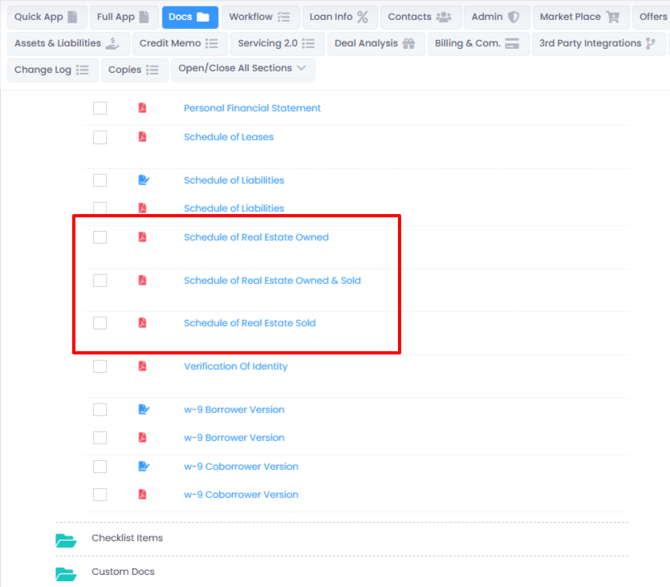The image size is (670, 587).
Task: Check the Schedule of Real Estate Owned checkbox
Action: (100, 238)
